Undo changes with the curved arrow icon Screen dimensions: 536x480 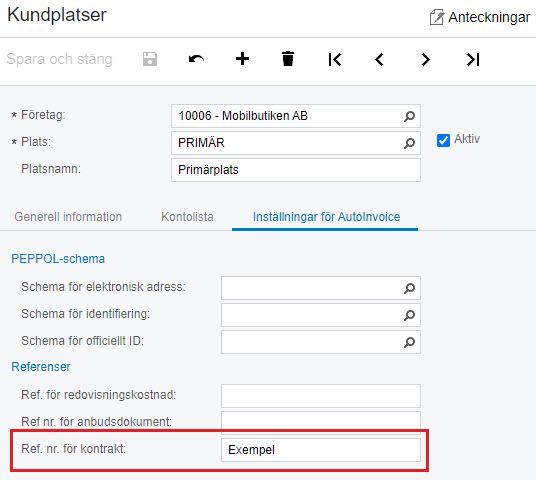tap(196, 59)
